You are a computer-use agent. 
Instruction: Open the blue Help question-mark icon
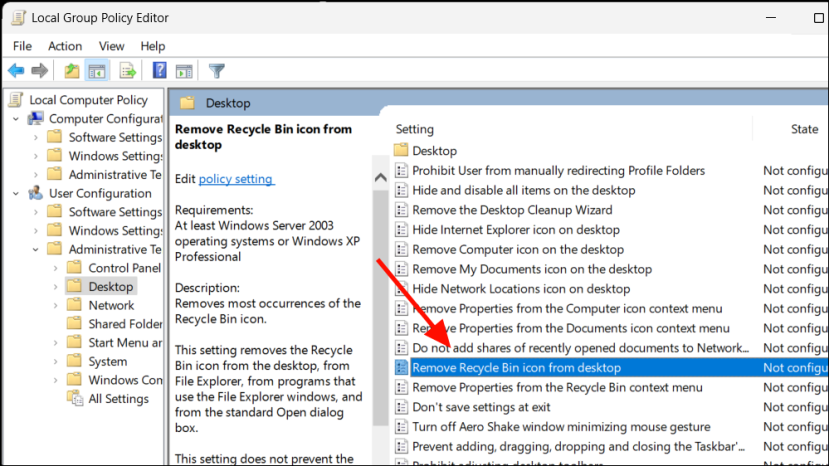point(159,70)
